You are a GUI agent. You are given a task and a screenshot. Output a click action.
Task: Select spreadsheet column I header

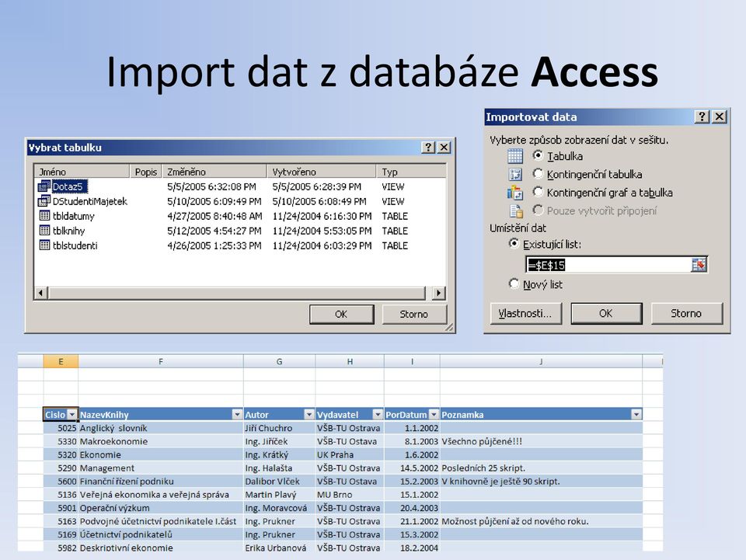point(412,362)
